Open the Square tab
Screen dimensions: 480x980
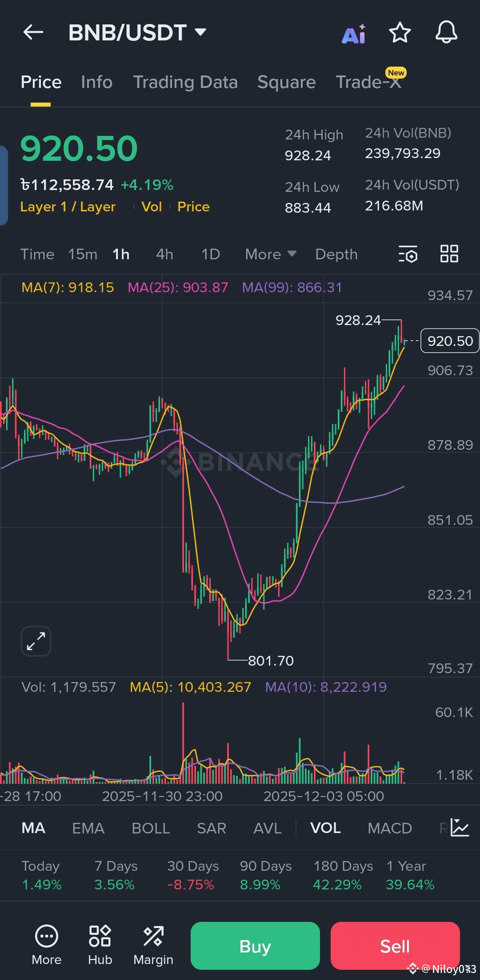pyautogui.click(x=286, y=82)
